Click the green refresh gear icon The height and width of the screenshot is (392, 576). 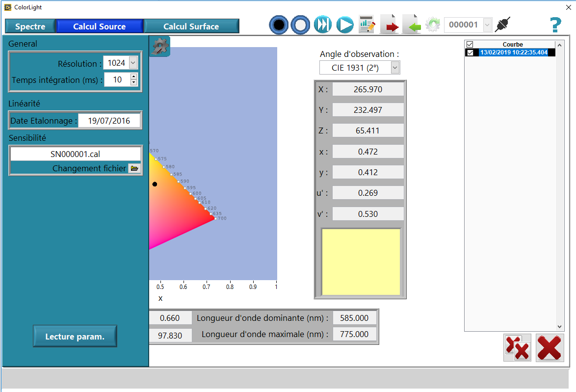433,25
